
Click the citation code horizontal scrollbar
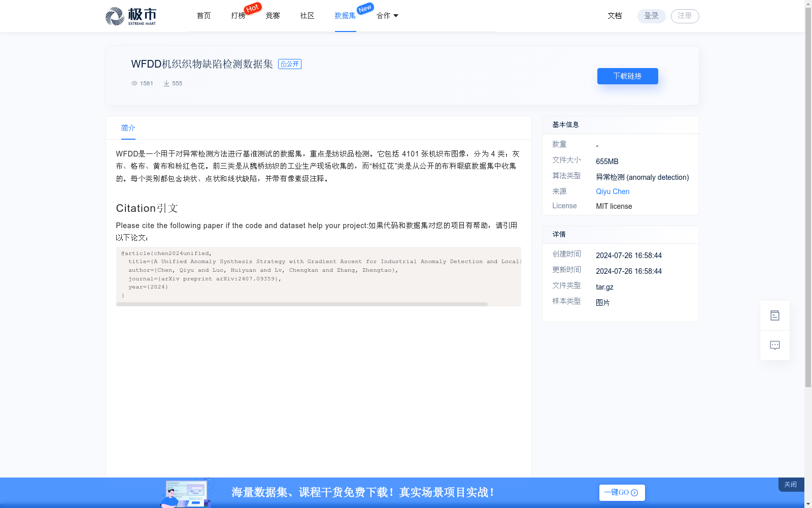[x=302, y=304]
